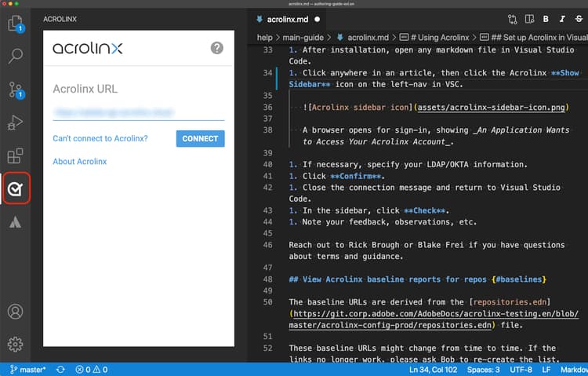Screen dimensions: 588x376
Task: Open the Manage gear icon
Action: pos(16,344)
